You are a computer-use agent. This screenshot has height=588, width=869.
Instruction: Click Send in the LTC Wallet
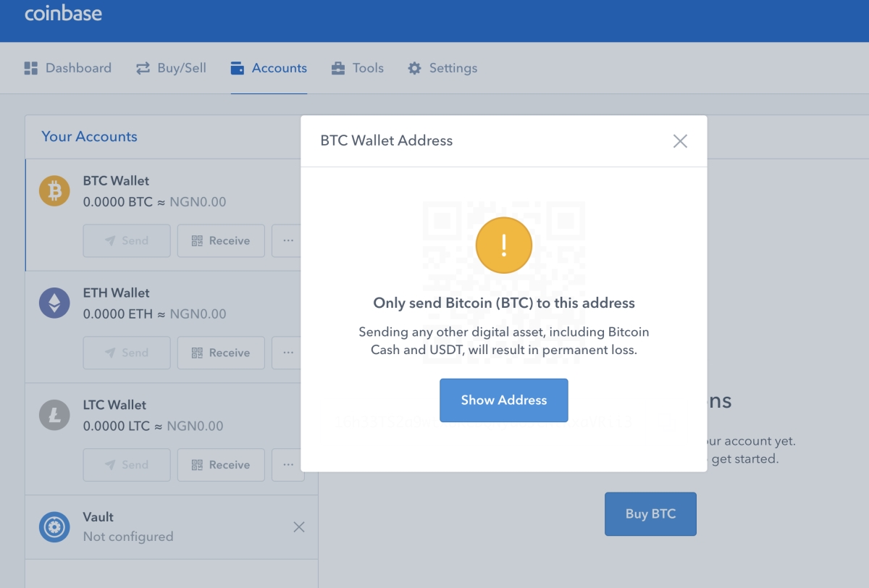pyautogui.click(x=127, y=465)
